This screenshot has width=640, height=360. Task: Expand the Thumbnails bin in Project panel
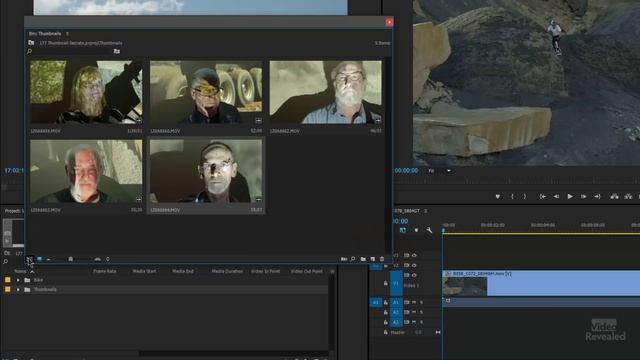18,289
